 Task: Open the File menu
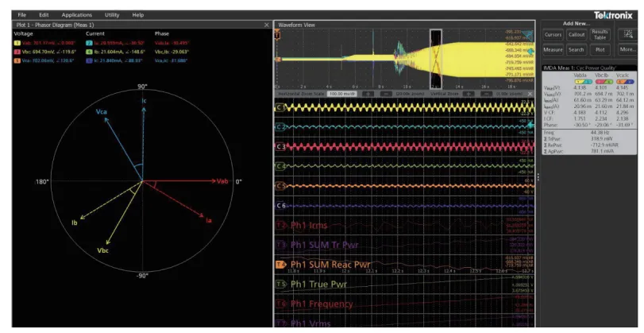(x=21, y=15)
